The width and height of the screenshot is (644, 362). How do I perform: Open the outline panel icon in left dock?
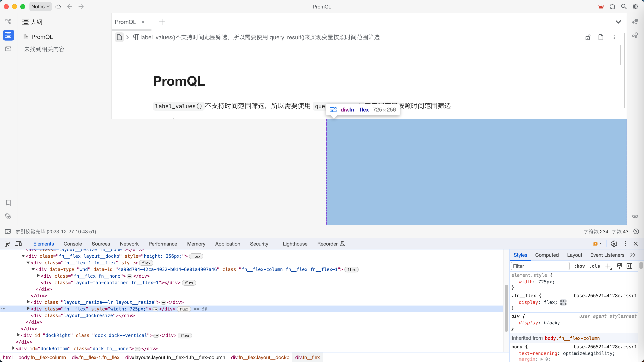pos(8,35)
